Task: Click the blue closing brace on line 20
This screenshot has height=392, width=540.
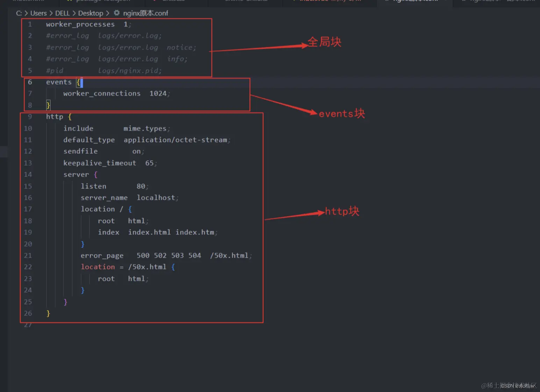Action: pyautogui.click(x=83, y=244)
